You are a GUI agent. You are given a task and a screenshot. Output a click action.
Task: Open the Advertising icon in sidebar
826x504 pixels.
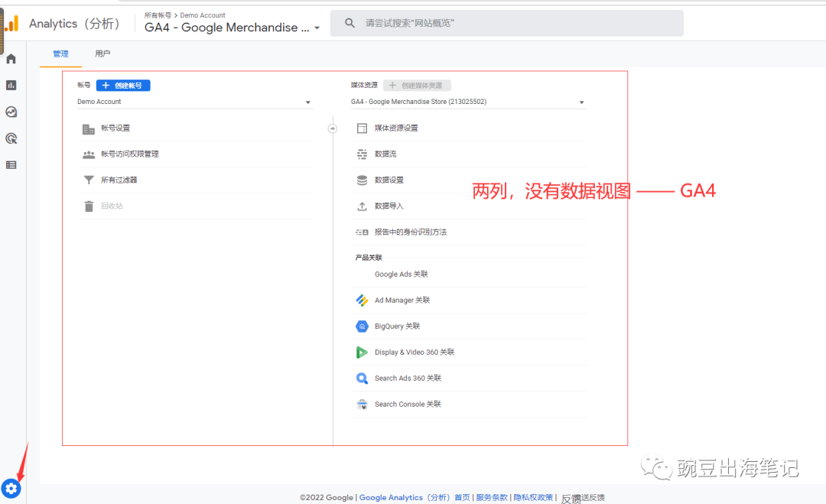11,138
